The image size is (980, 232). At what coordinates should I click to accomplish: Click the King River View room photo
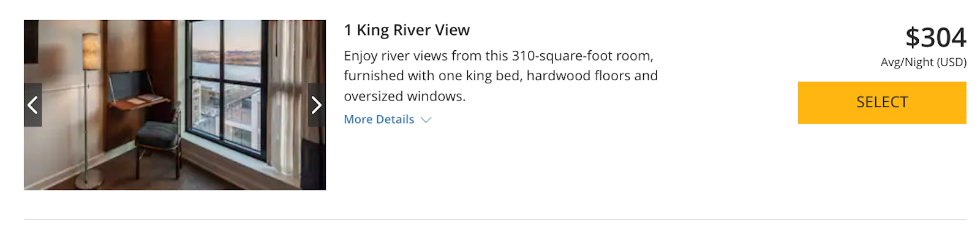point(175,105)
